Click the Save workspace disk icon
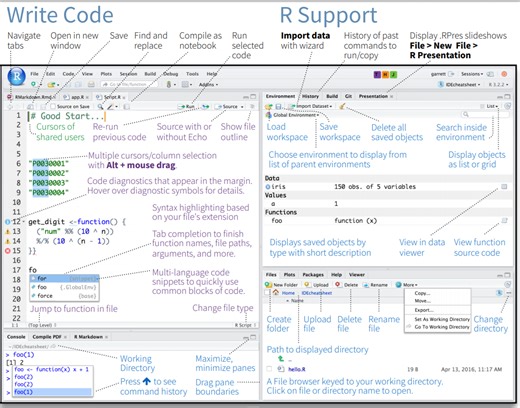 pos(278,106)
